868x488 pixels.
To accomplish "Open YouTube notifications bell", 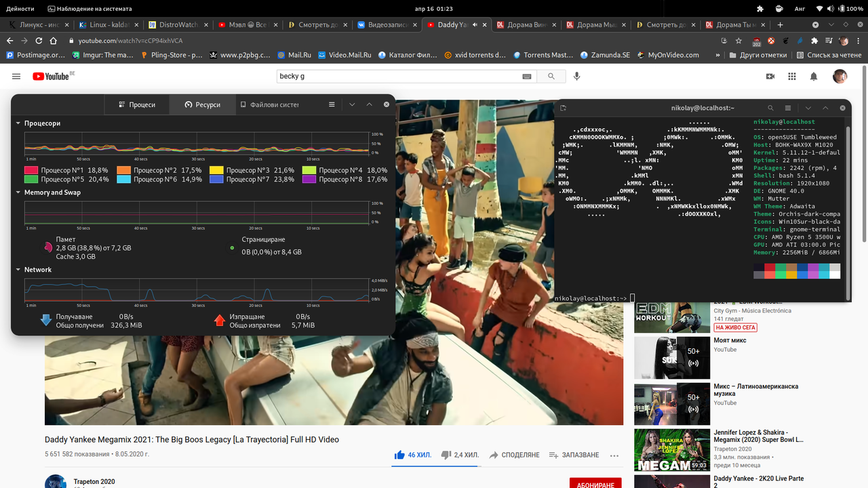I will coord(814,77).
